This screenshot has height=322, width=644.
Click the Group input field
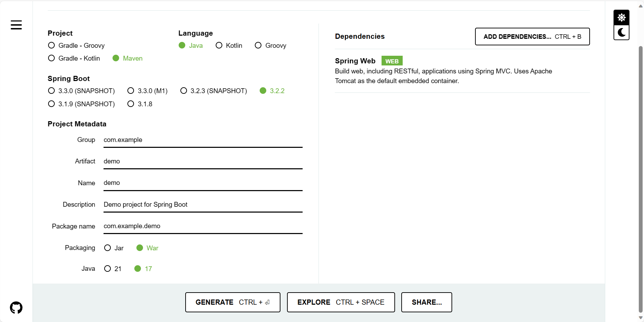coord(203,140)
